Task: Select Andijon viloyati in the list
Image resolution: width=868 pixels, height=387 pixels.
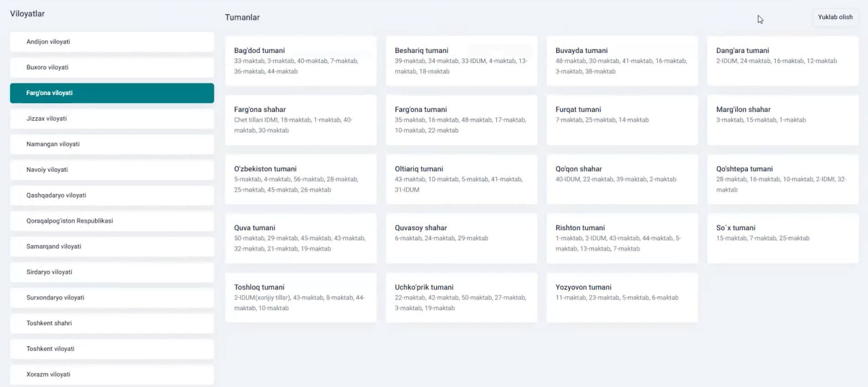Action: pos(112,42)
